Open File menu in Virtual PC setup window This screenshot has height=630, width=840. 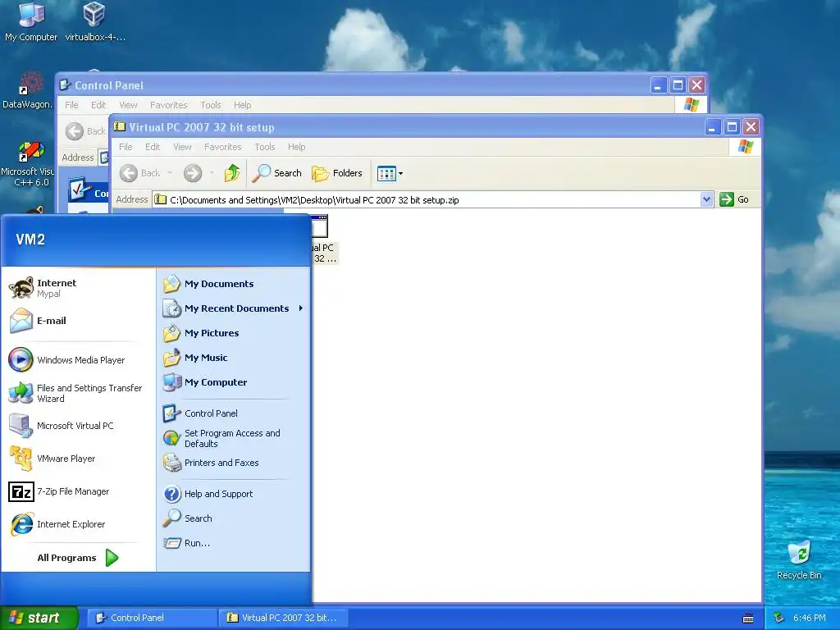126,147
